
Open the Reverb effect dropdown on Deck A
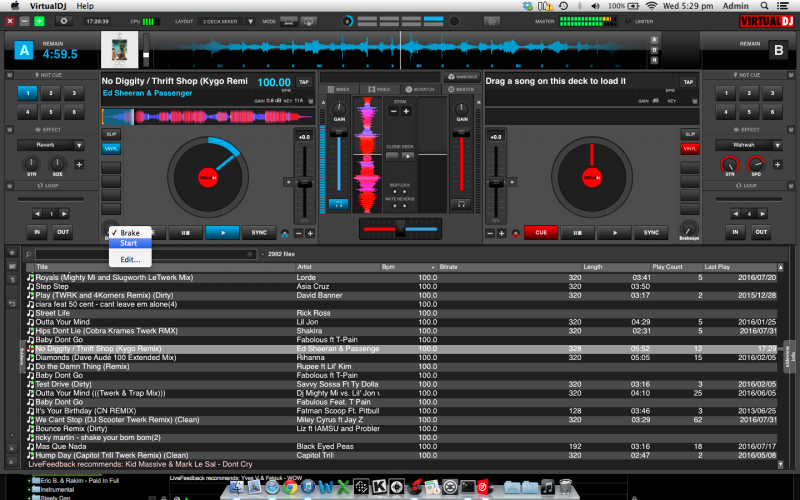pyautogui.click(x=79, y=145)
